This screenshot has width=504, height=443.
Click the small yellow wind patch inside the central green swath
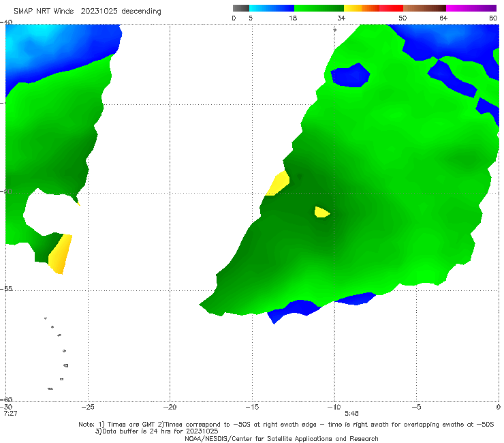pos(321,213)
